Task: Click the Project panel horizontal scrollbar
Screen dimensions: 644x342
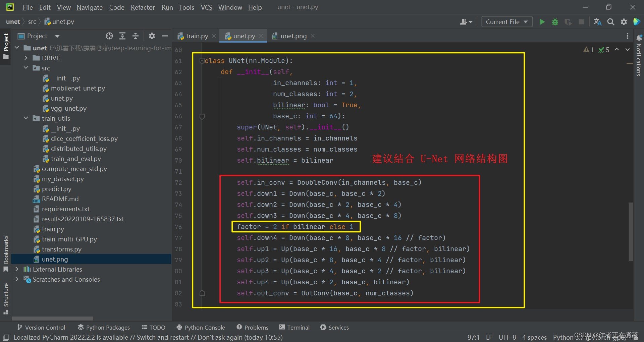Action: (53, 318)
